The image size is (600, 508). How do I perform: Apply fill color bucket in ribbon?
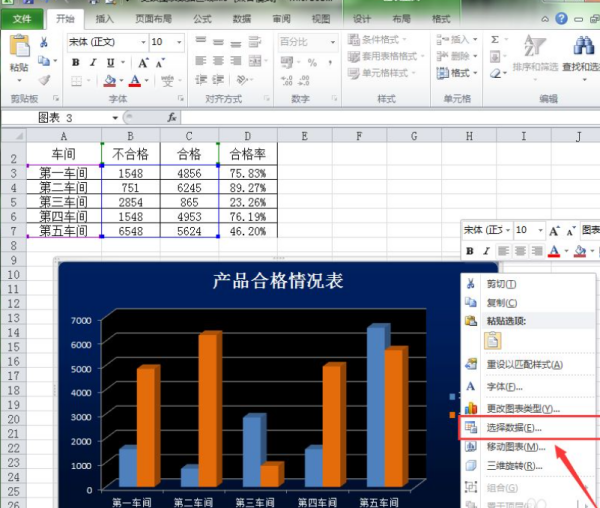110,81
